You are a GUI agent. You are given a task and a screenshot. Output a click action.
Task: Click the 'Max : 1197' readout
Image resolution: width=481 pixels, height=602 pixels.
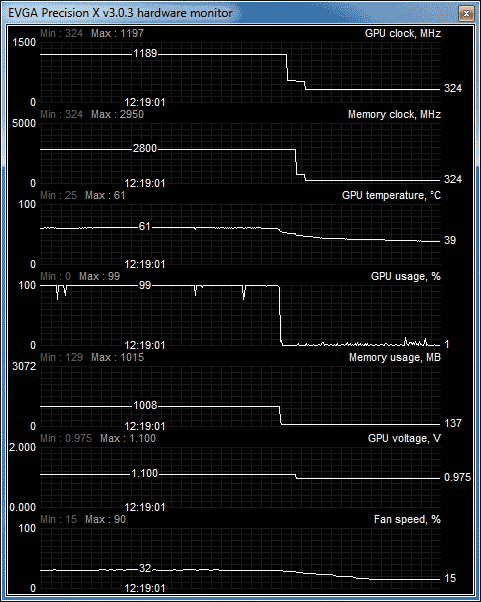tap(117, 33)
